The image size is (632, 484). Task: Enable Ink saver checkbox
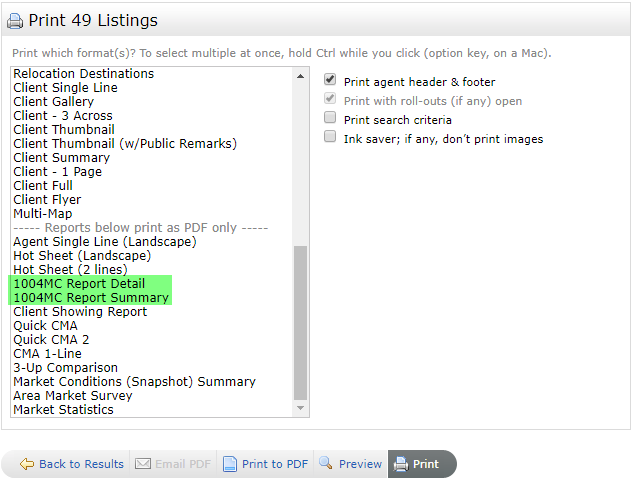point(330,136)
